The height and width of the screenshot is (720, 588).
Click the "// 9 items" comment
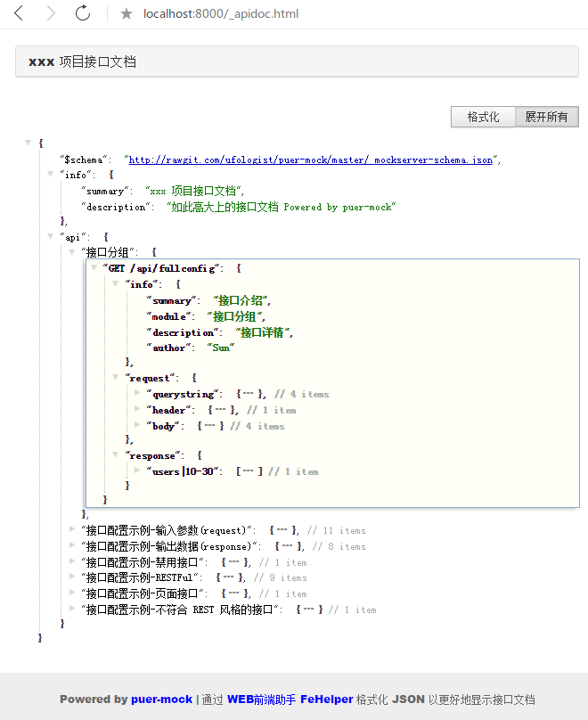[280, 578]
